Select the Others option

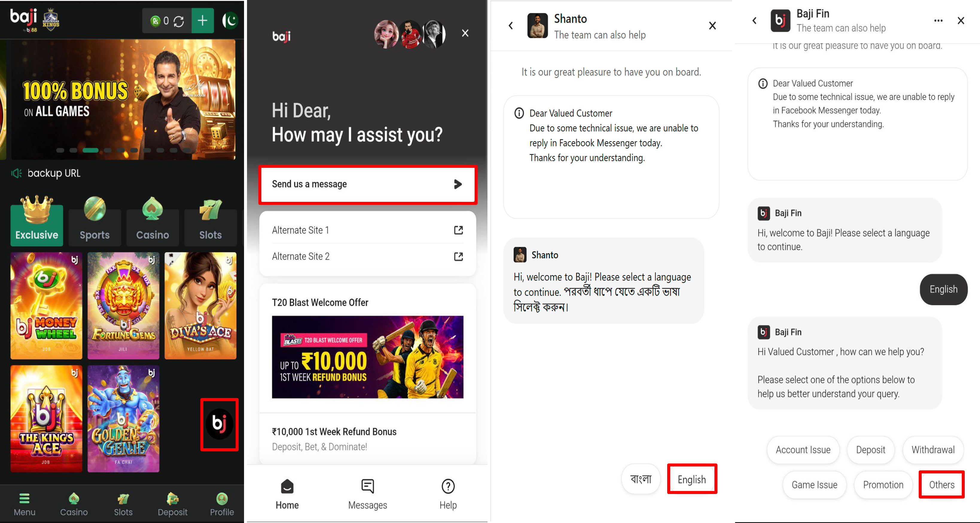(942, 485)
